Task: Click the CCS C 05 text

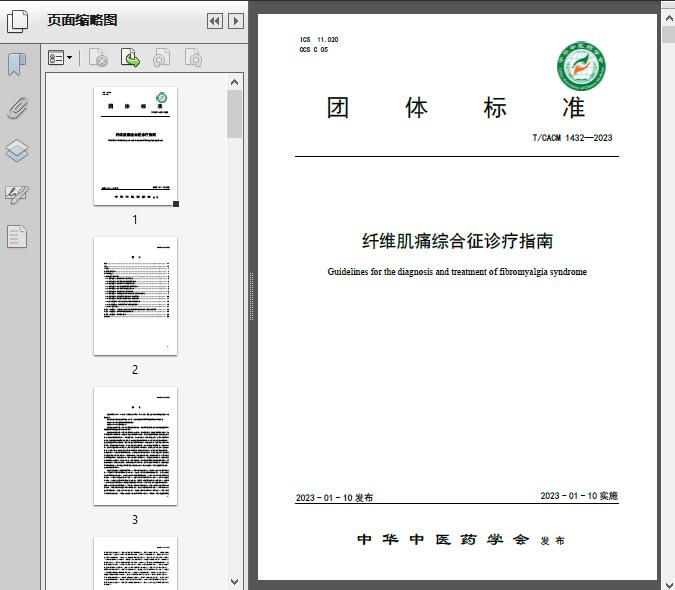Action: click(x=314, y=49)
